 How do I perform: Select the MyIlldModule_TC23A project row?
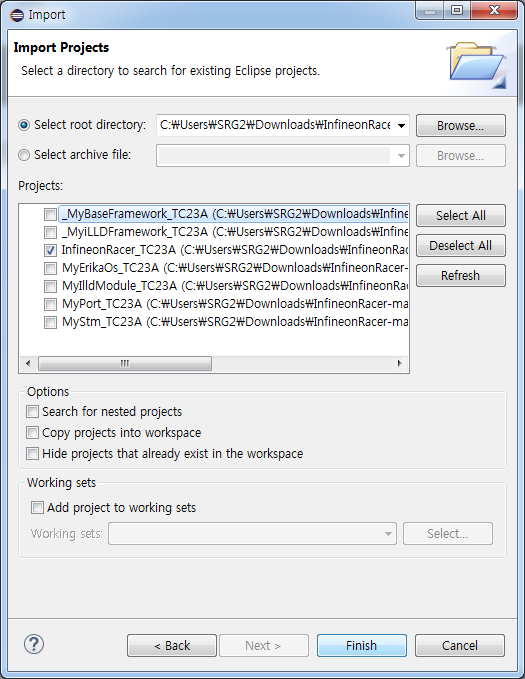234,286
